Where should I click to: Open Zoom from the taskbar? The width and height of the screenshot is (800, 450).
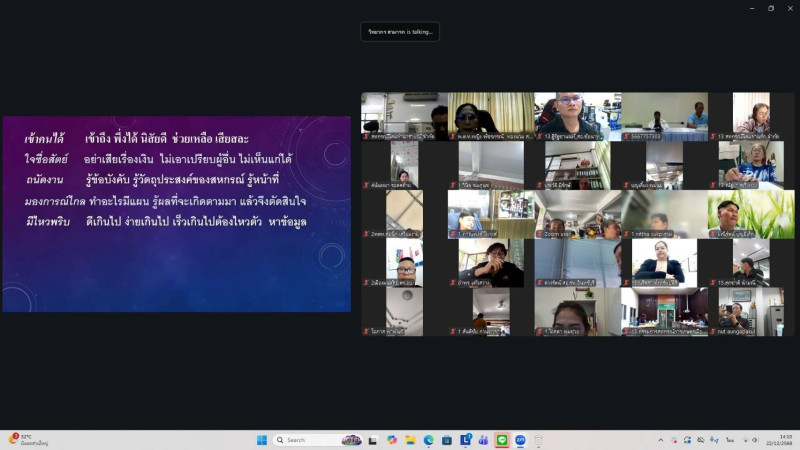point(520,440)
